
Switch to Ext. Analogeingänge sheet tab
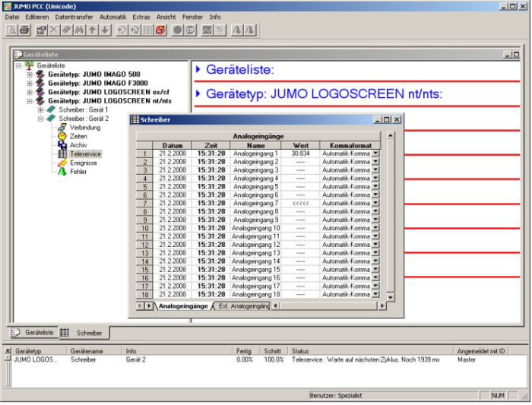(243, 305)
